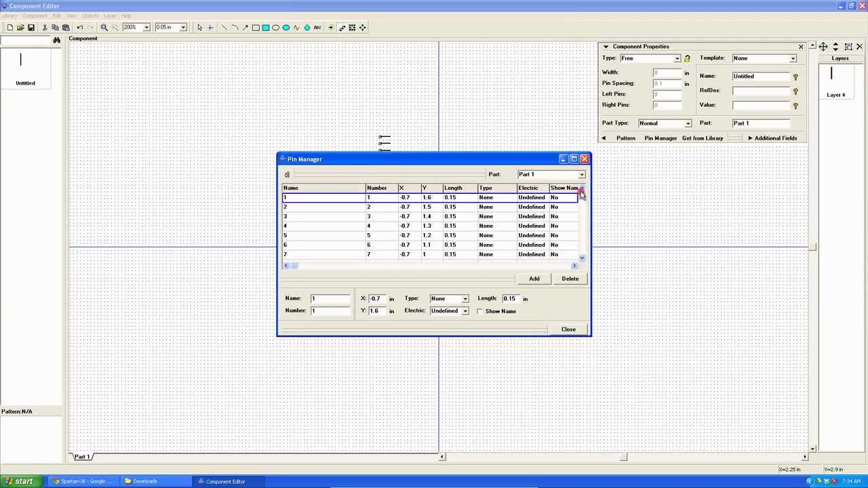Screen dimensions: 868x488
Task: Toggle the Value field light bulb
Action: coord(795,106)
